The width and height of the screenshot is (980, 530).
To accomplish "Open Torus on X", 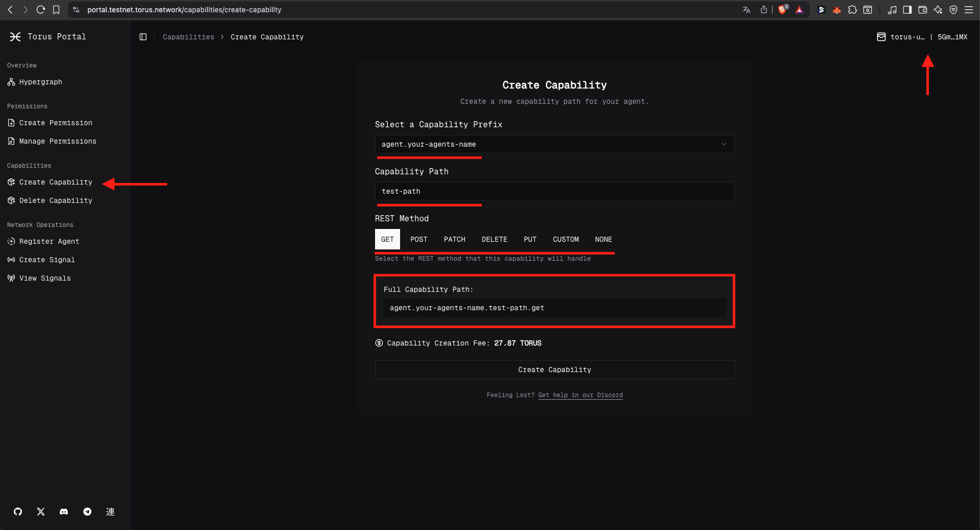I will [x=41, y=512].
